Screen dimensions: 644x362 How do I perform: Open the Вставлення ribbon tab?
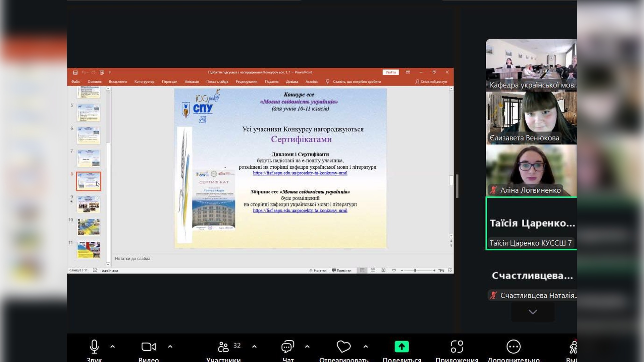[x=118, y=81]
